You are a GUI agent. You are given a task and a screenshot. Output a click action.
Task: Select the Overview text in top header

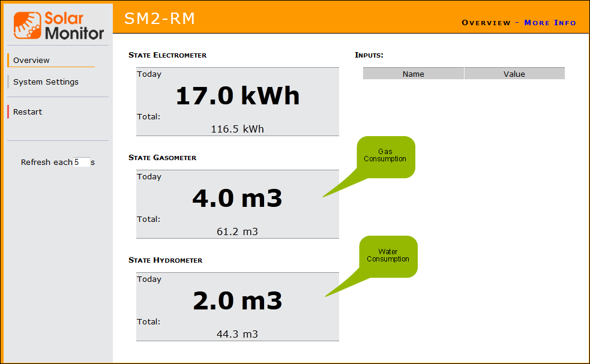coord(486,22)
